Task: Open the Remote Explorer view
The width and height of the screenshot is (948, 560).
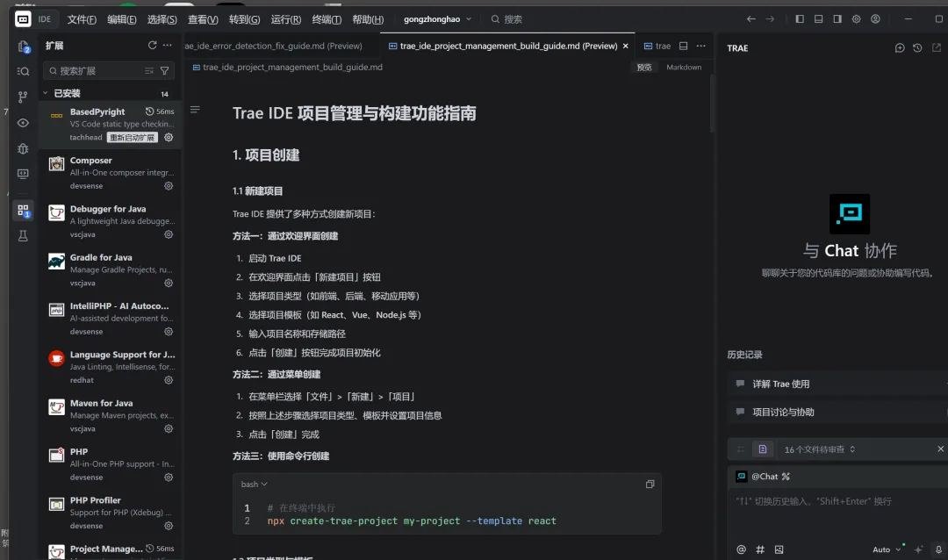Action: point(23,174)
